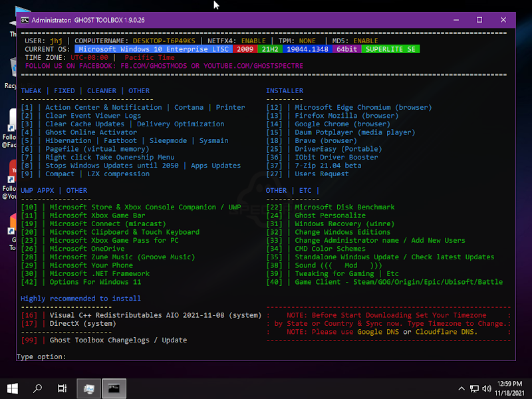This screenshot has height=399, width=532.
Task: Minimize the Ghost Toolbox window
Action: pos(456,20)
